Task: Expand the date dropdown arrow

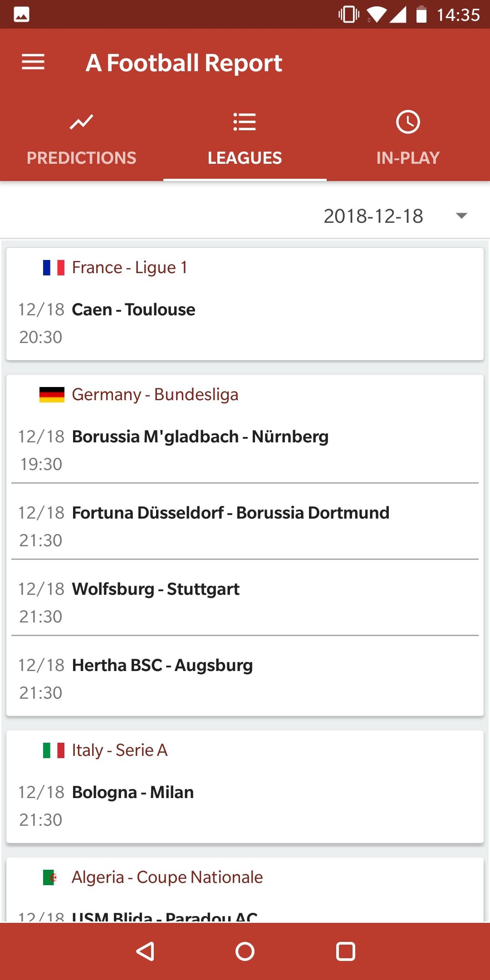Action: (x=461, y=216)
